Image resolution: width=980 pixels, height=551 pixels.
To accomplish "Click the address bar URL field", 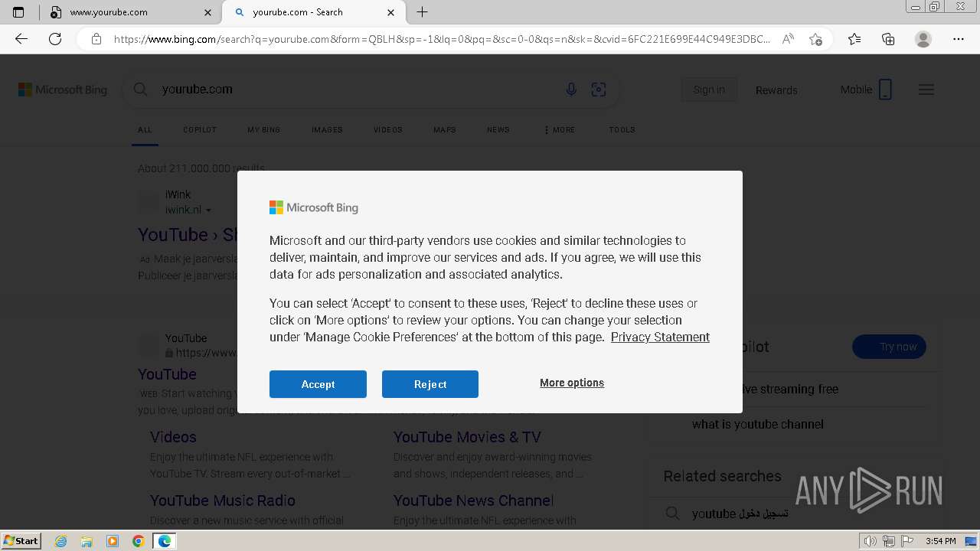I will tap(443, 39).
